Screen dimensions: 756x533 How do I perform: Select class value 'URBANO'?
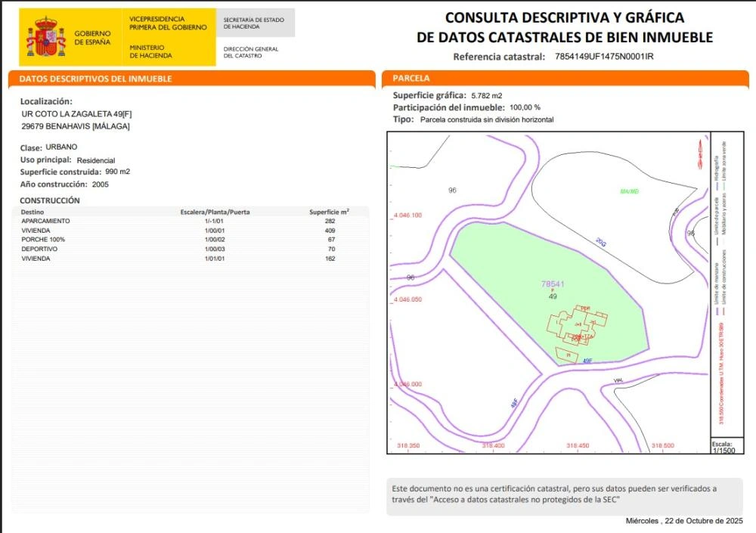[x=61, y=147]
